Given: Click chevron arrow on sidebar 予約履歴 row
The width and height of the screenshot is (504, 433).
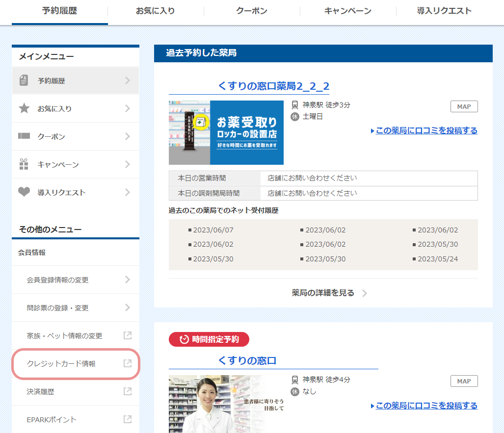Looking at the screenshot, I should pyautogui.click(x=128, y=80).
